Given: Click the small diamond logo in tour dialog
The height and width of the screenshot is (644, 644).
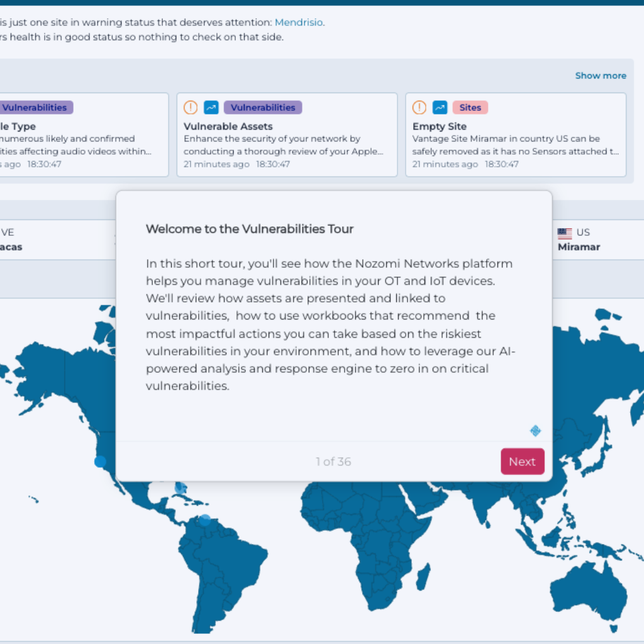Looking at the screenshot, I should point(535,431).
